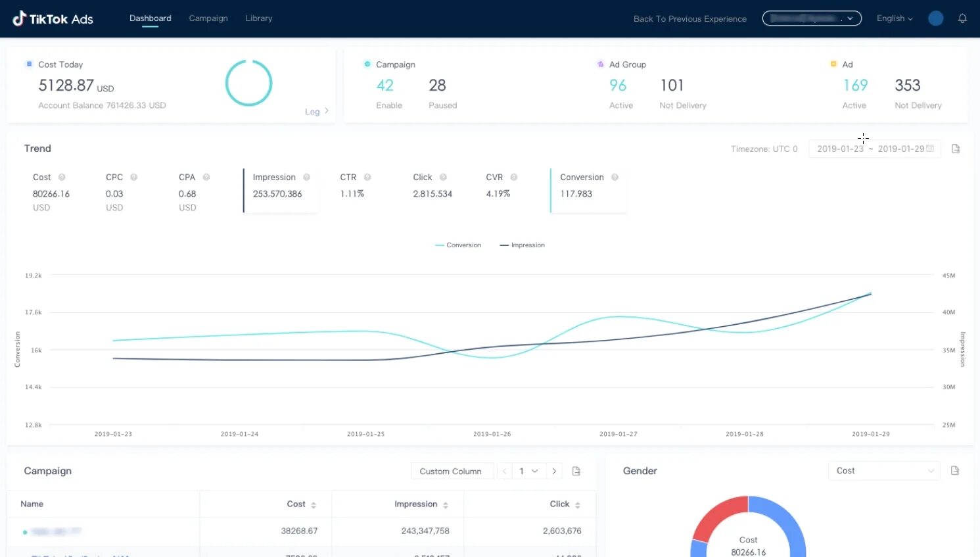Open the Gender Cost metric dropdown
Viewport: 980px width, 557px height.
click(x=885, y=470)
